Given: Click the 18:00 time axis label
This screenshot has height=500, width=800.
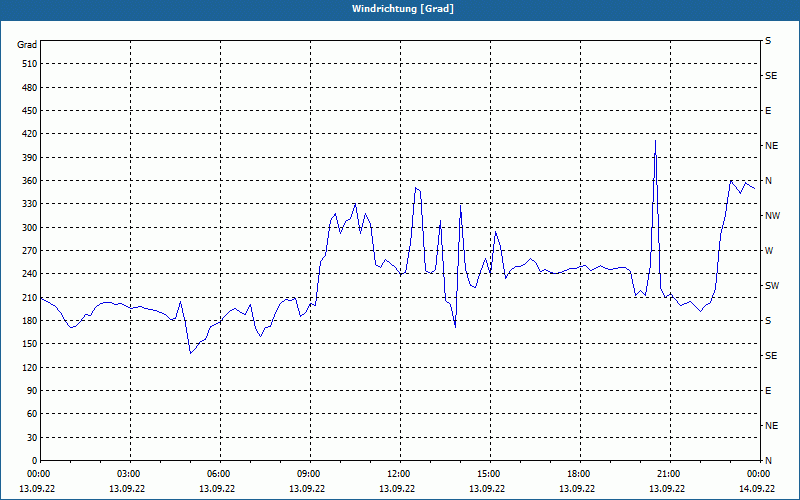Looking at the screenshot, I should [577, 474].
